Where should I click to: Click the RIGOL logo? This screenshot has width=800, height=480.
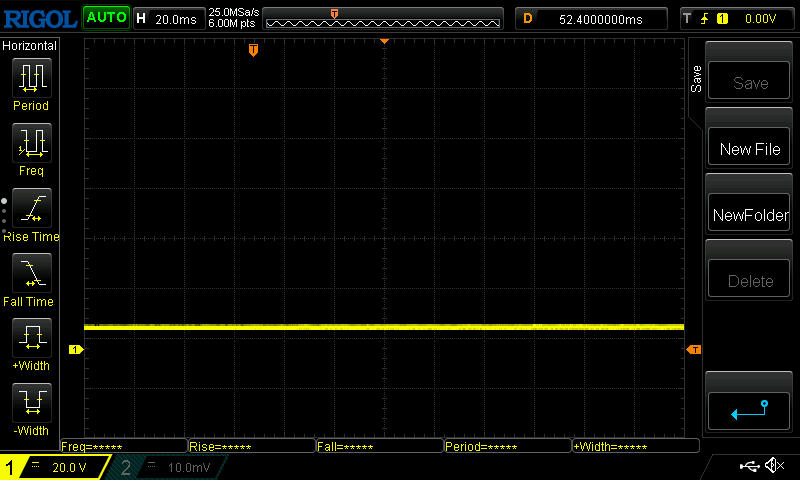(x=40, y=19)
